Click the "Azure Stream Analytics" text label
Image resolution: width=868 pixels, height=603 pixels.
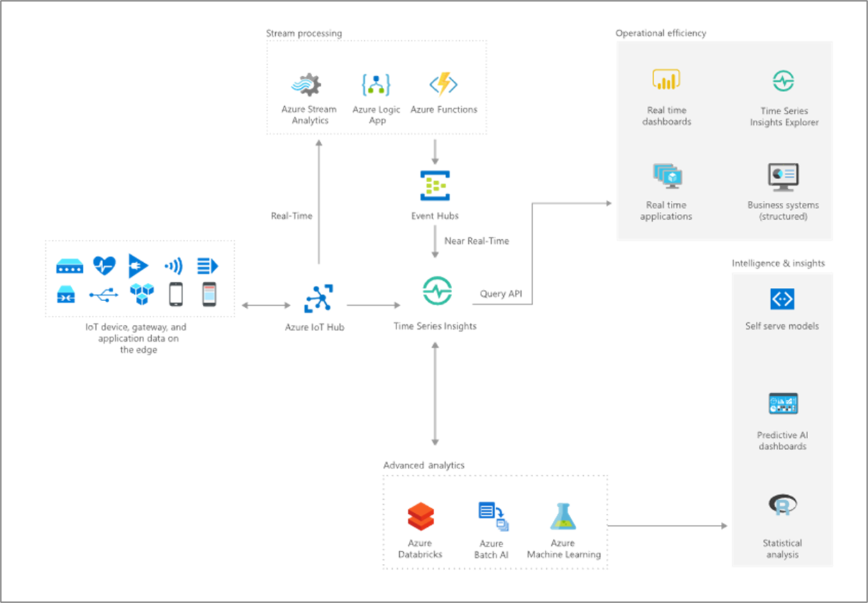(x=309, y=115)
